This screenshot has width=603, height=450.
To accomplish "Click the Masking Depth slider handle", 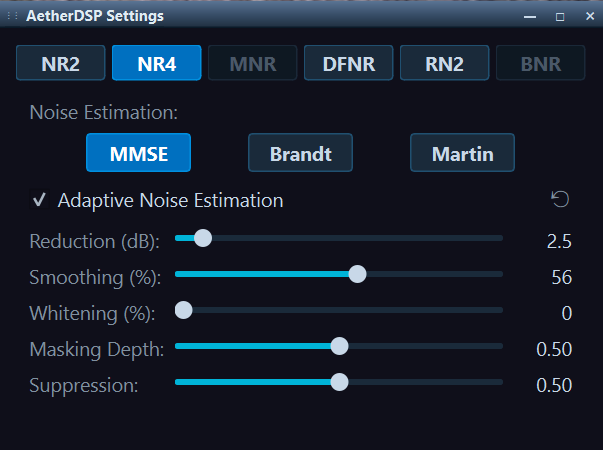I will pos(339,346).
